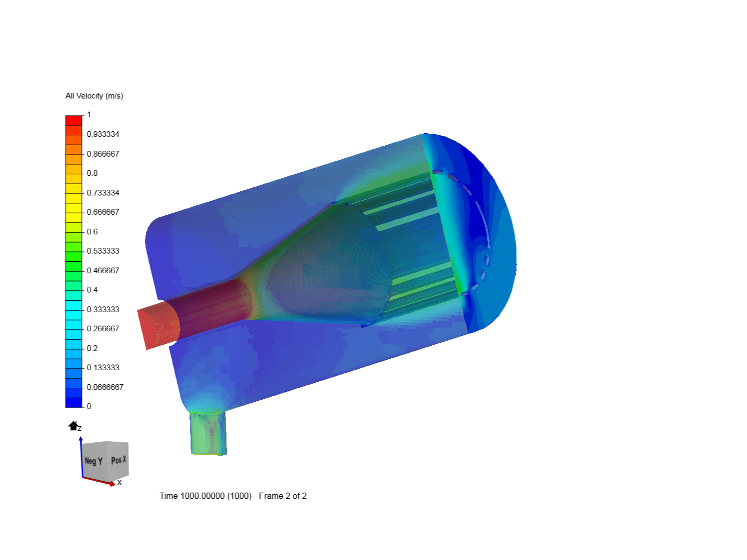Click the legend value 0.733334

coord(103,193)
